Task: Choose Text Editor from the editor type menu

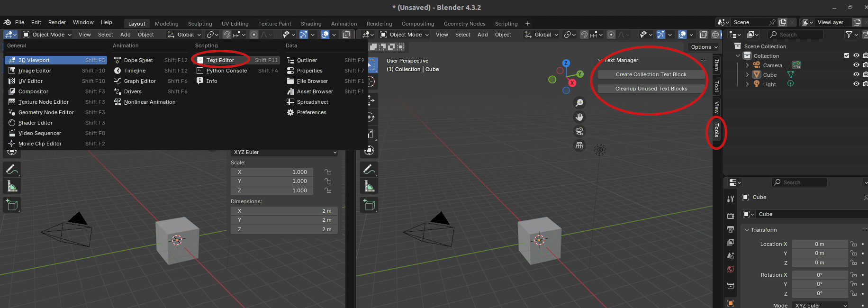Action: click(x=238, y=60)
